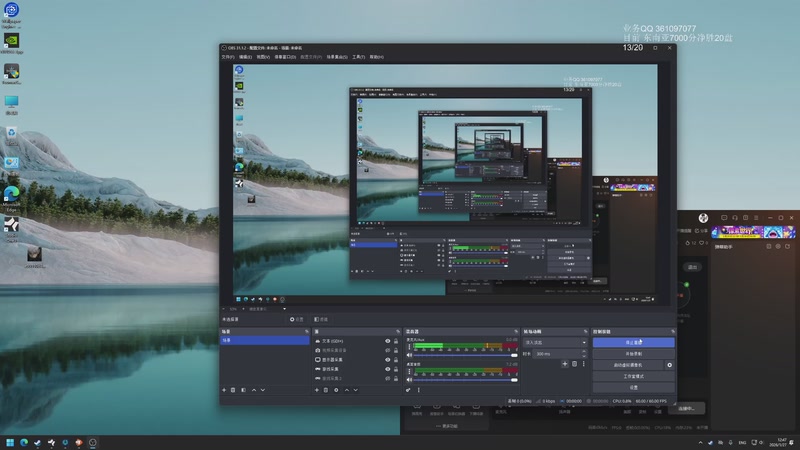Open transition properties three-dot menu
This screenshot has height=450, width=800.
tap(584, 364)
